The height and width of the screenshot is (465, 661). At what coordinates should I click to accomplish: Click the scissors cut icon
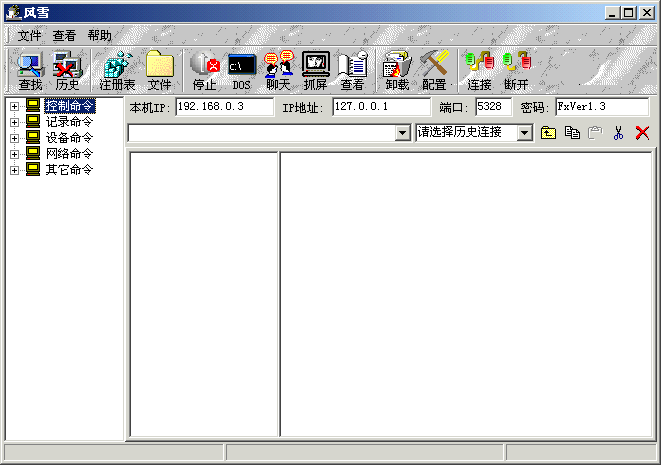click(619, 133)
